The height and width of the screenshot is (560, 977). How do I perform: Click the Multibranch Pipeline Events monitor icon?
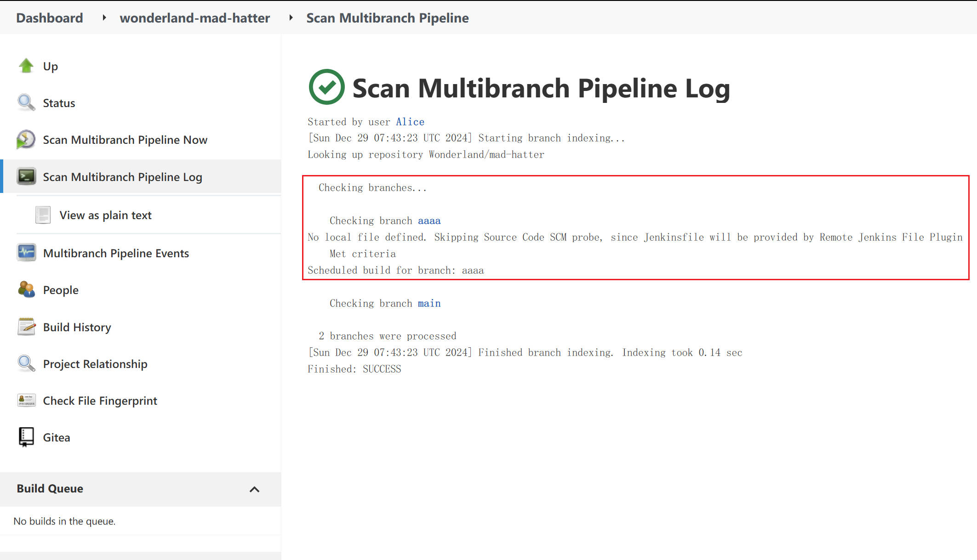tap(26, 253)
